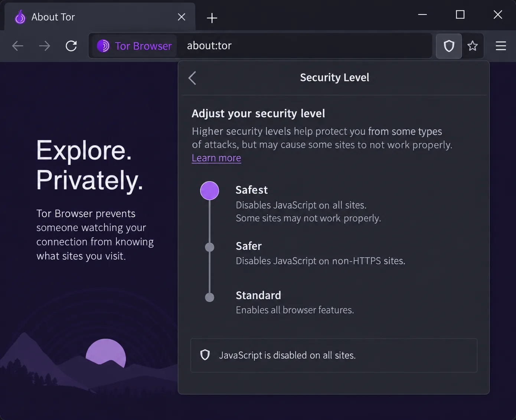Open the shield Security Level toolbar button
The image size is (516, 420).
[449, 46]
